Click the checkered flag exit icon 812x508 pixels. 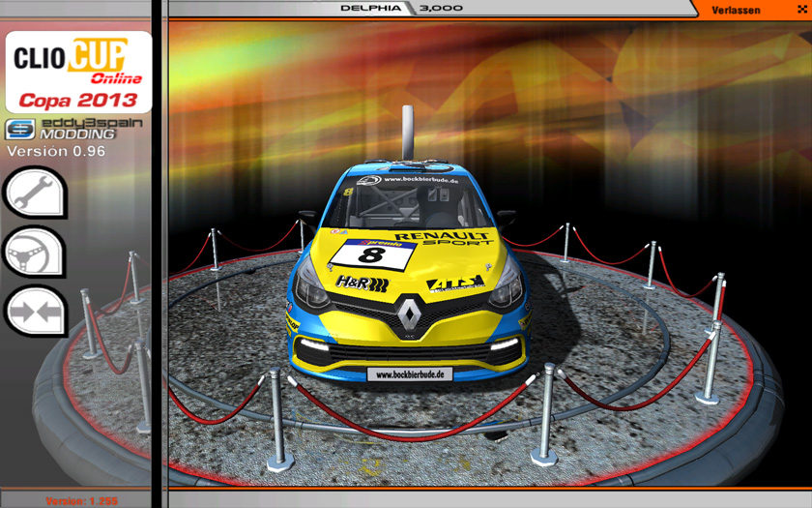tap(801, 9)
